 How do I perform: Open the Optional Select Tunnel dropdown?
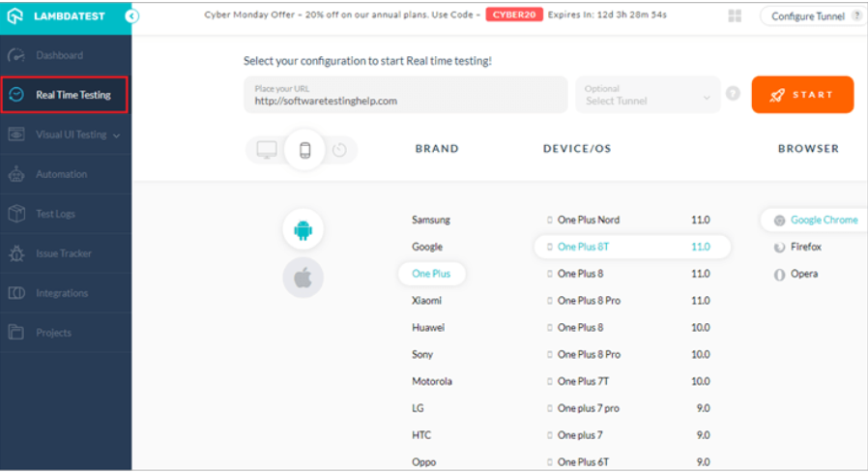(648, 95)
